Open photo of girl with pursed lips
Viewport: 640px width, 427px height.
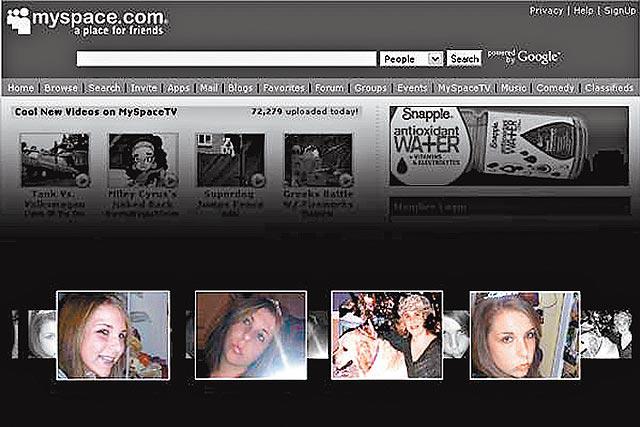(x=251, y=335)
